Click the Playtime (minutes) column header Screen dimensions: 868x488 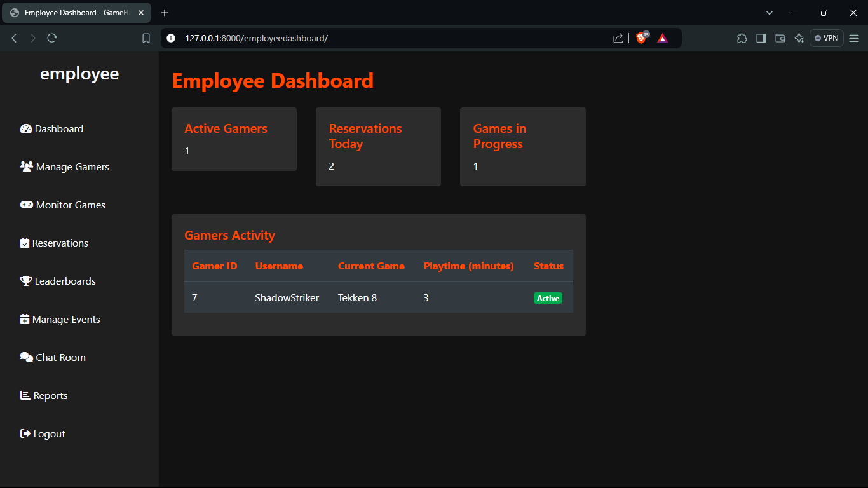(469, 266)
